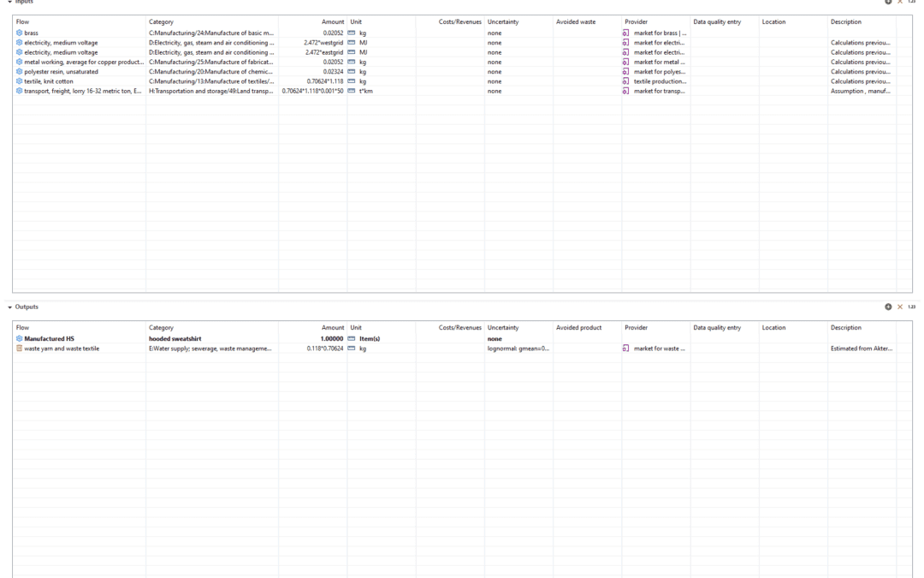924x578 pixels.
Task: Click provider icon for market for waste
Action: [x=626, y=349]
